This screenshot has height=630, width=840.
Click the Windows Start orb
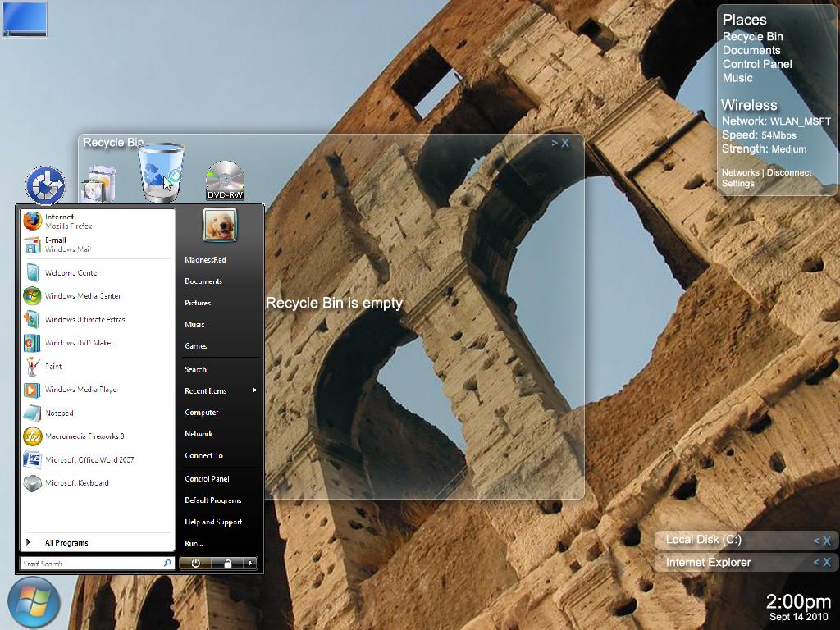click(34, 603)
